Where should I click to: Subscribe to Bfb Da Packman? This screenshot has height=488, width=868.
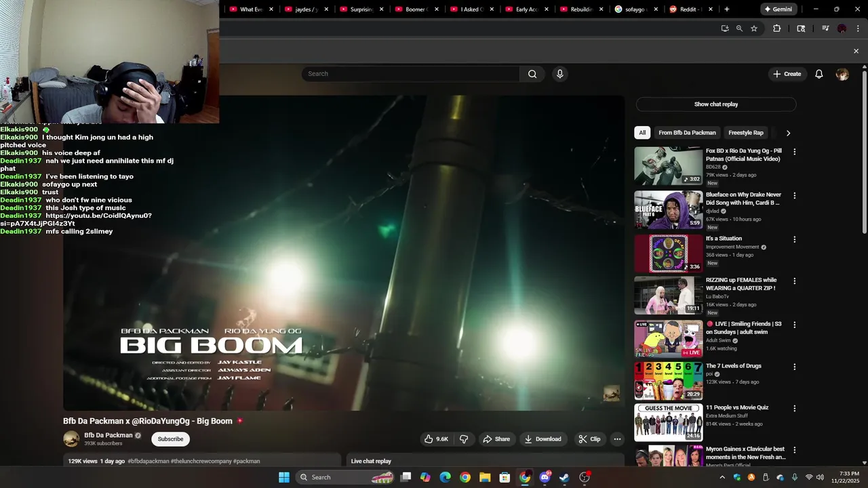(x=170, y=439)
